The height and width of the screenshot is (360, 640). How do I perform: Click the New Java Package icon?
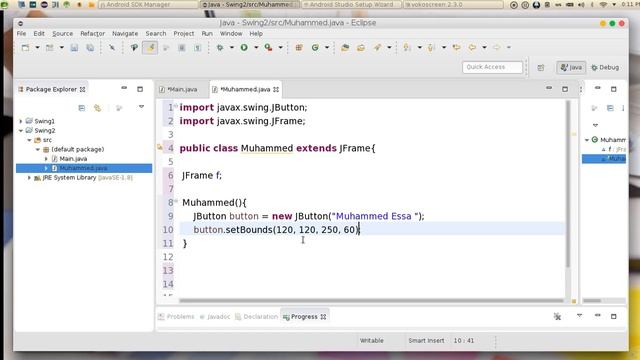[x=299, y=48]
